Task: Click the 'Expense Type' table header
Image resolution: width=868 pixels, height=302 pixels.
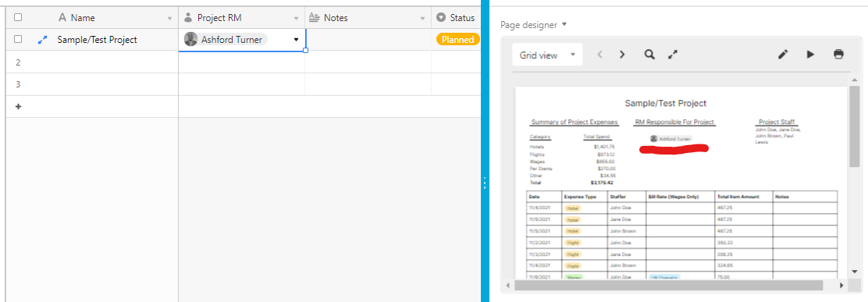Action: click(x=580, y=197)
